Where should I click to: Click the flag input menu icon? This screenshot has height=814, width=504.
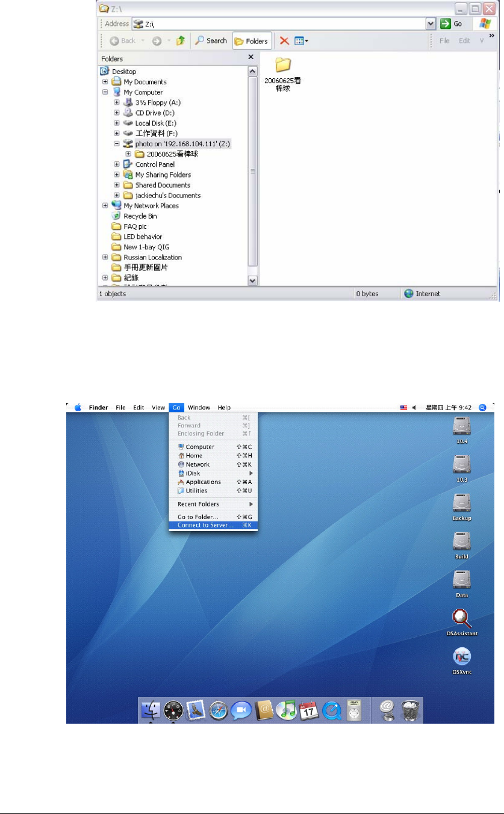tap(403, 408)
